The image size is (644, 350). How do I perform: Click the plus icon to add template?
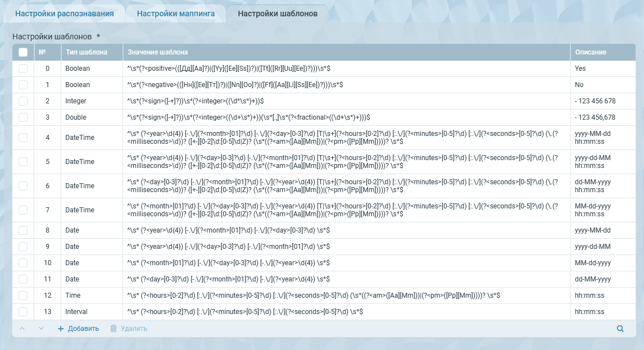(61, 329)
